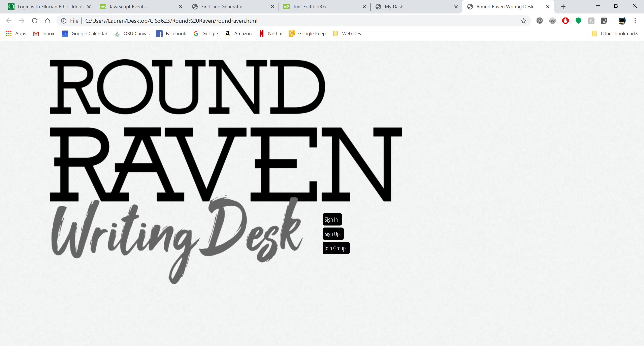Open the green circle extension icon
This screenshot has width=644, height=346.
pos(578,21)
